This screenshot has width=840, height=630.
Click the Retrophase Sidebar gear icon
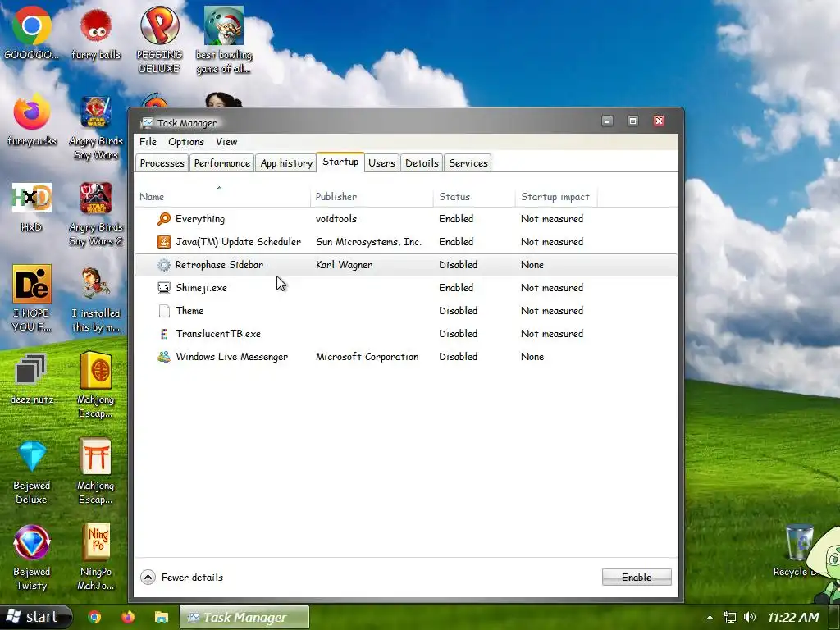coord(164,265)
